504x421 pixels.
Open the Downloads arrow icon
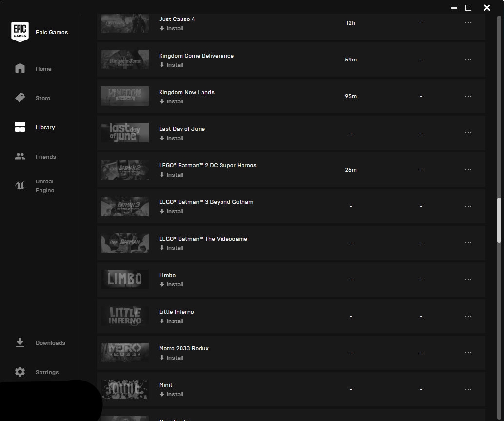(20, 342)
